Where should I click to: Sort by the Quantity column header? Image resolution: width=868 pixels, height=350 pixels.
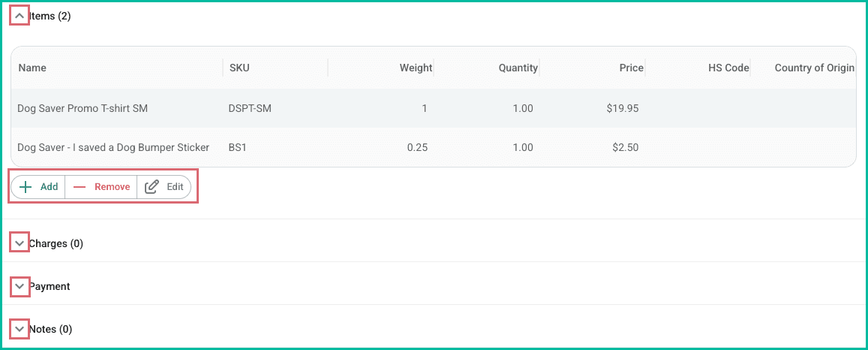click(x=518, y=68)
